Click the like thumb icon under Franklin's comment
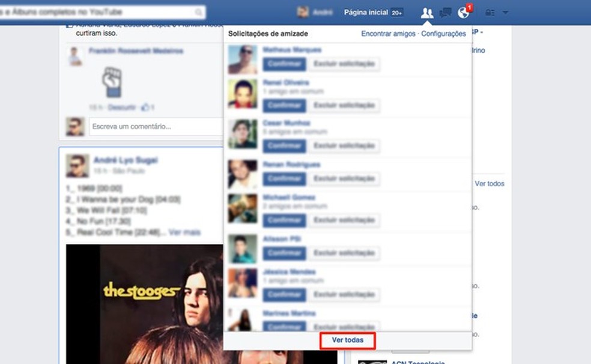 [x=145, y=108]
